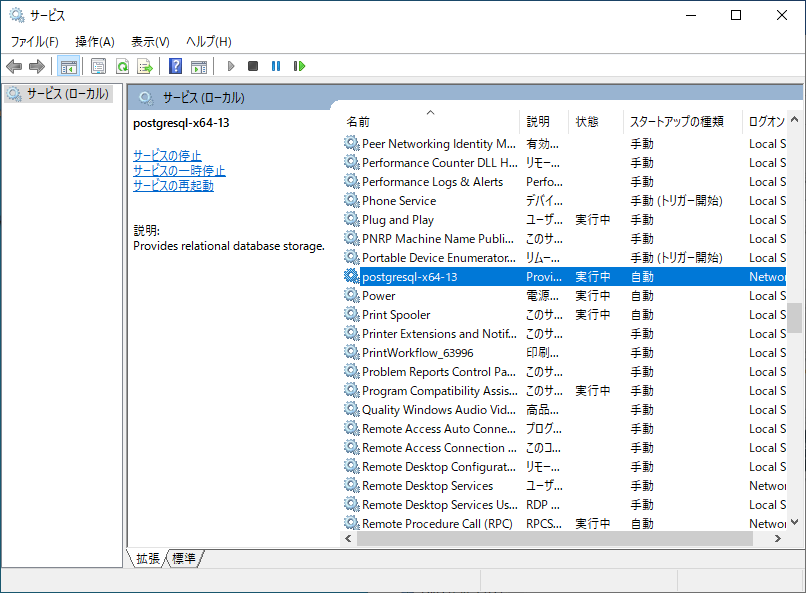Viewport: 806px width, 593px height.
Task: Click the horizontal scrollbar right arrow
Action: pyautogui.click(x=779, y=538)
